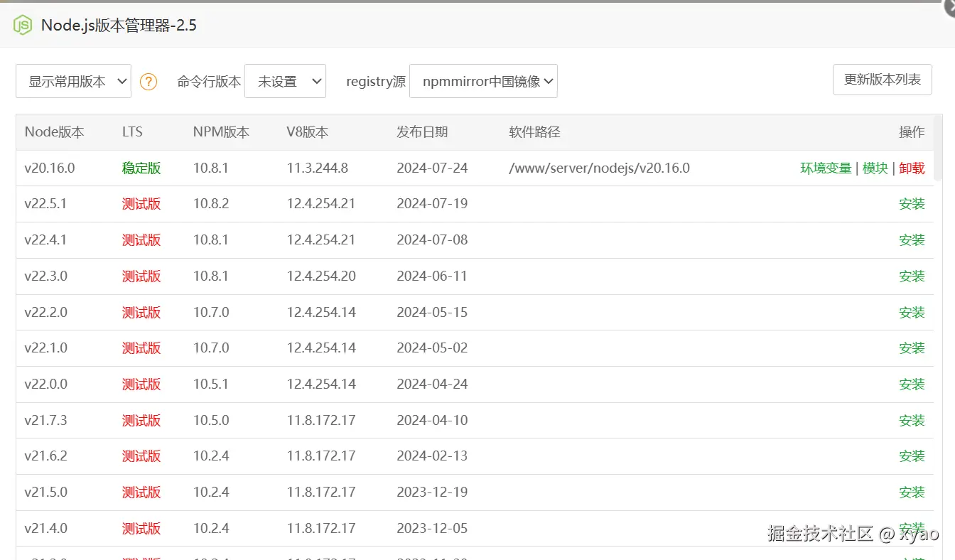Open the 显示常用版本 dropdown
This screenshot has height=560, width=955.
(x=73, y=81)
